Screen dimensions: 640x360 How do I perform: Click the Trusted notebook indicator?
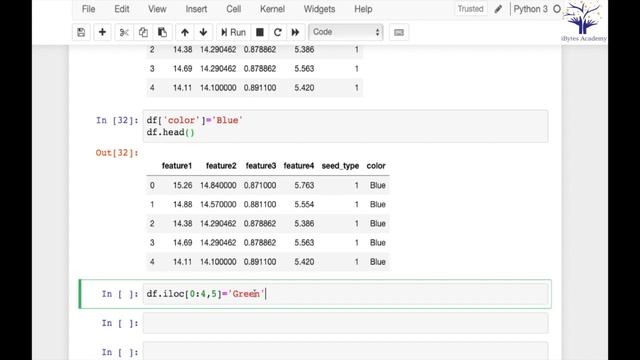[471, 9]
